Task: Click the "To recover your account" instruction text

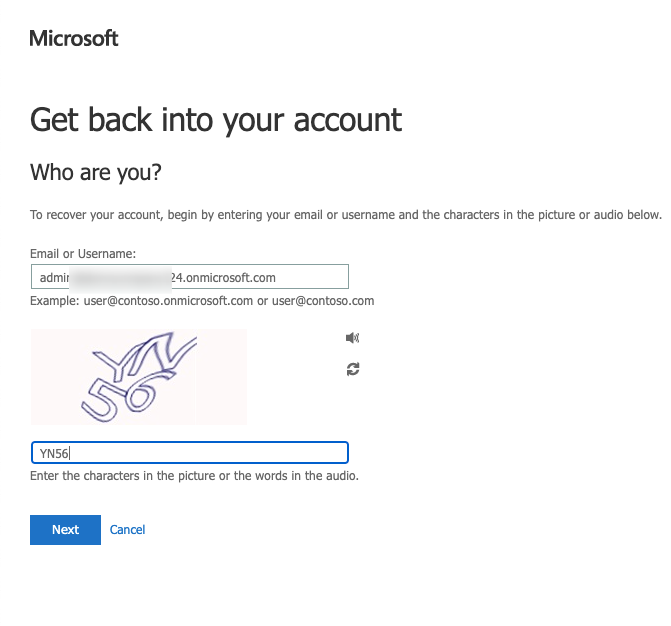Action: coord(345,215)
